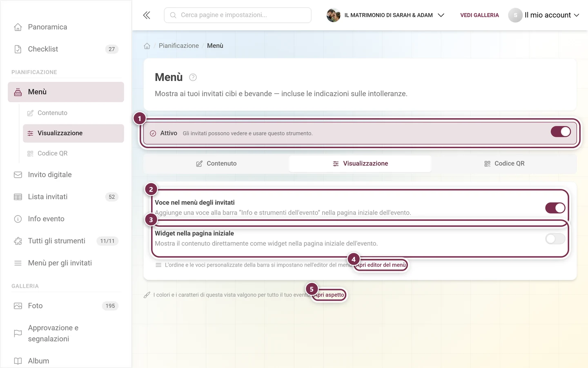
Task: Focus the Cerca pagine e impostazioni search field
Action: 238,15
